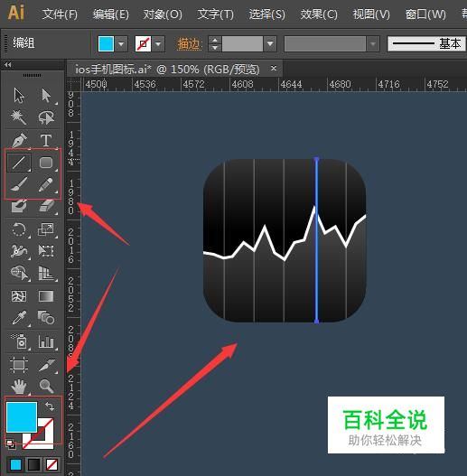
Task: Decrease the stroke weight with down stepper
Action: tap(215, 48)
